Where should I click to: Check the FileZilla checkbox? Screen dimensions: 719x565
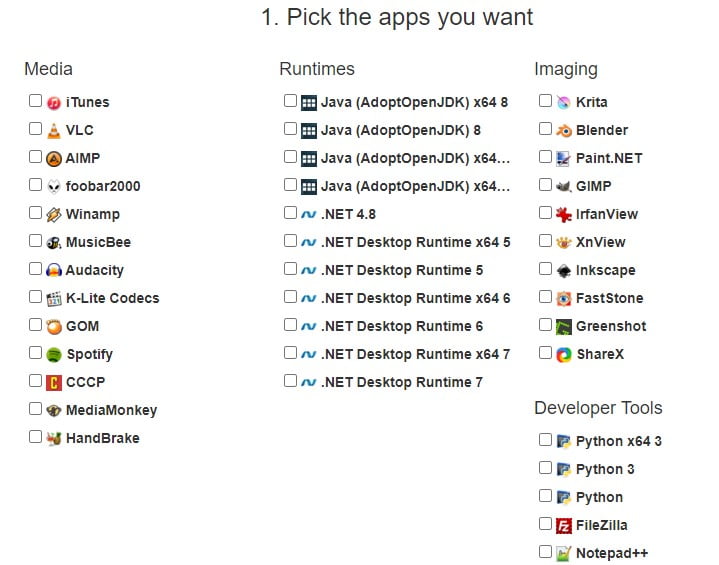click(545, 523)
